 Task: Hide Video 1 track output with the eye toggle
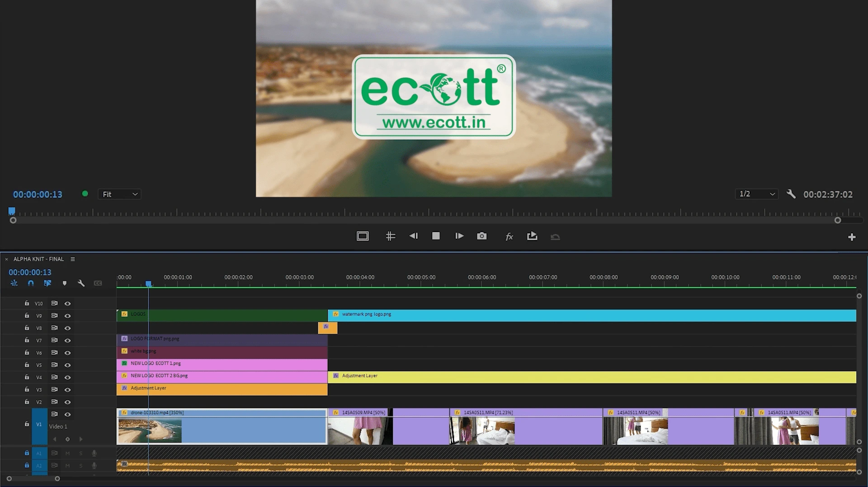(x=68, y=414)
